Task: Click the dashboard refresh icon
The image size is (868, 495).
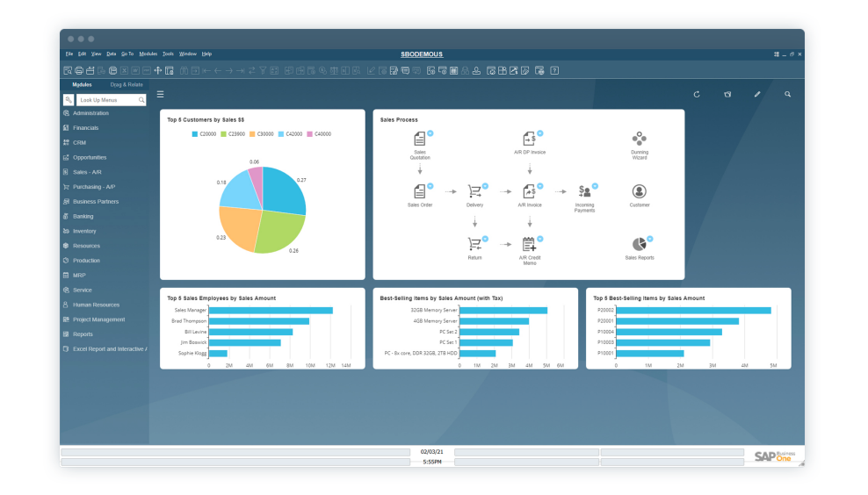Action: point(697,94)
